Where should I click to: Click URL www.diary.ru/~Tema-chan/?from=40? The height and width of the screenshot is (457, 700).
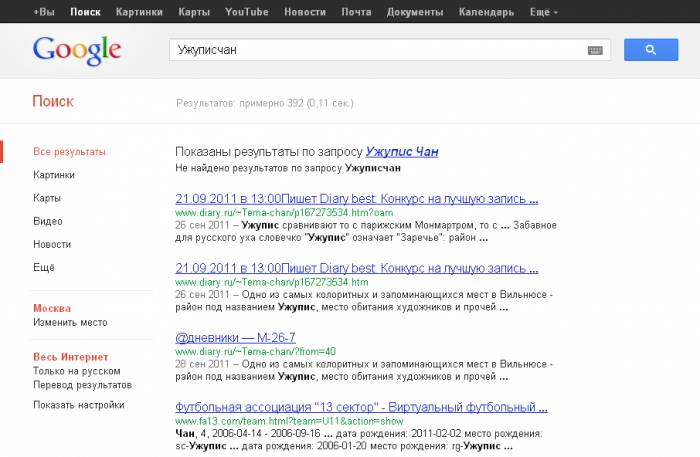255,352
